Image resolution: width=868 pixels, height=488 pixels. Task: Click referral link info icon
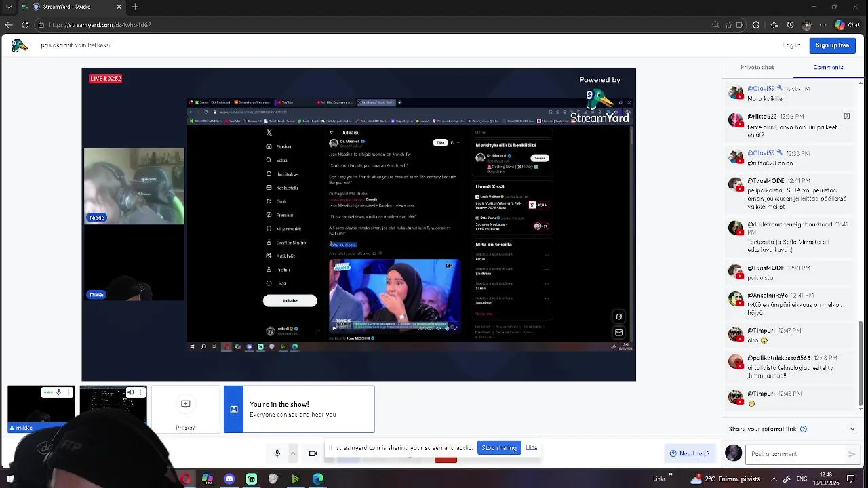pos(804,429)
